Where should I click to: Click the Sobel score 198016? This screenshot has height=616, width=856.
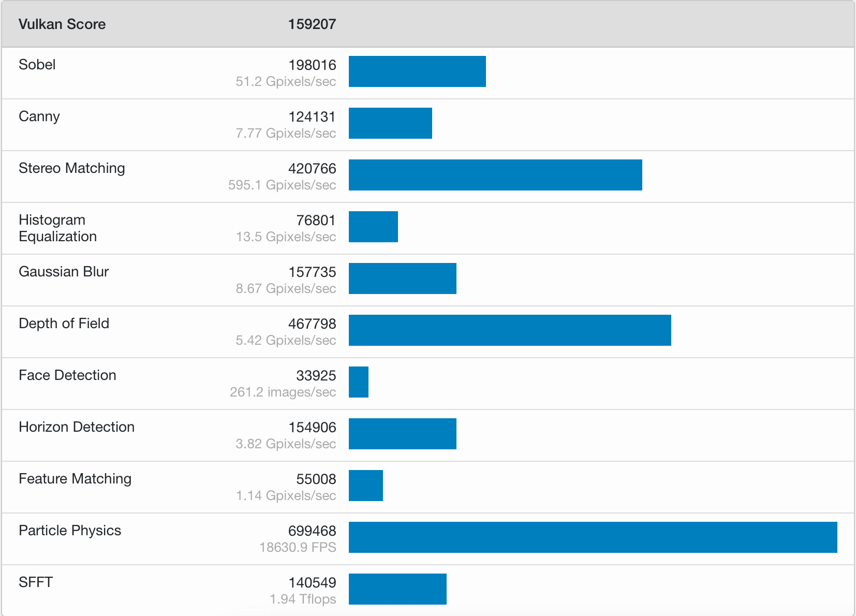coord(312,65)
